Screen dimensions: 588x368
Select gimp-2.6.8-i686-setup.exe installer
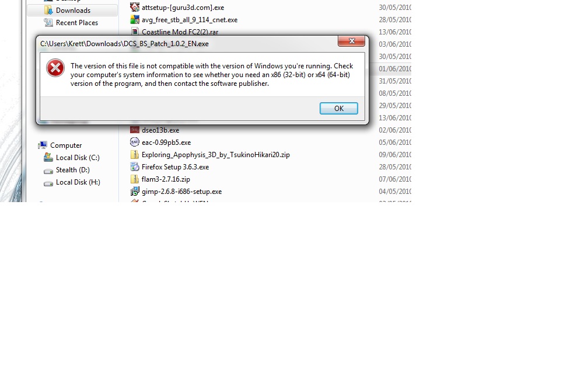coord(181,192)
